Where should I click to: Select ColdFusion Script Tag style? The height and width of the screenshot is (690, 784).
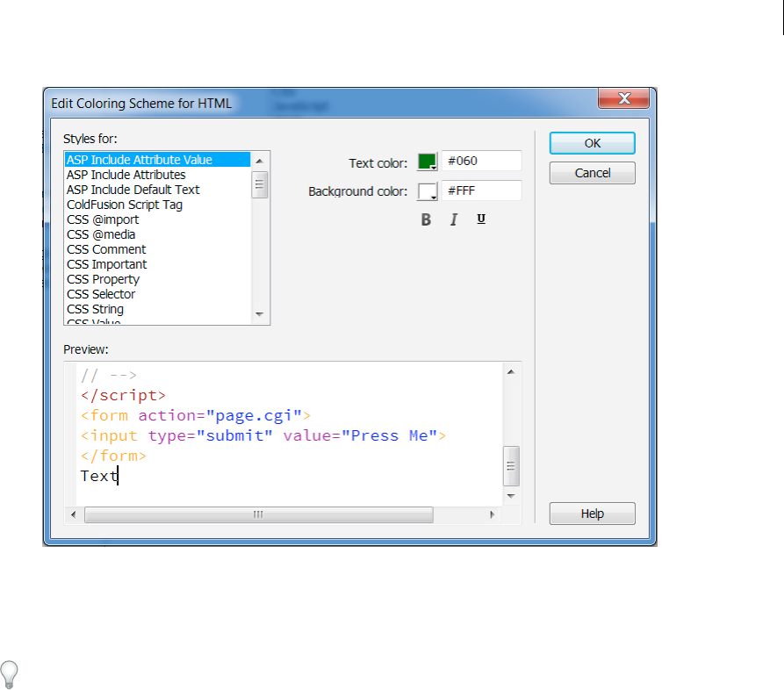tap(157, 205)
